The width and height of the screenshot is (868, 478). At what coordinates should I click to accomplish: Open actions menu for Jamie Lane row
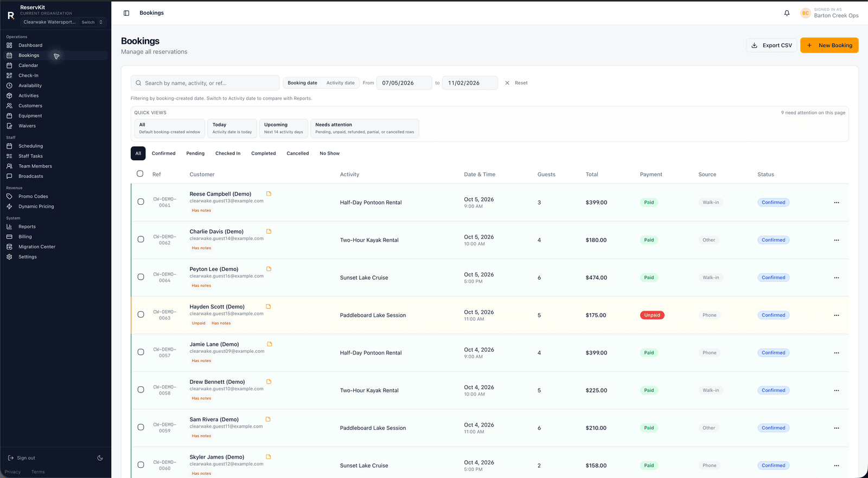point(837,353)
